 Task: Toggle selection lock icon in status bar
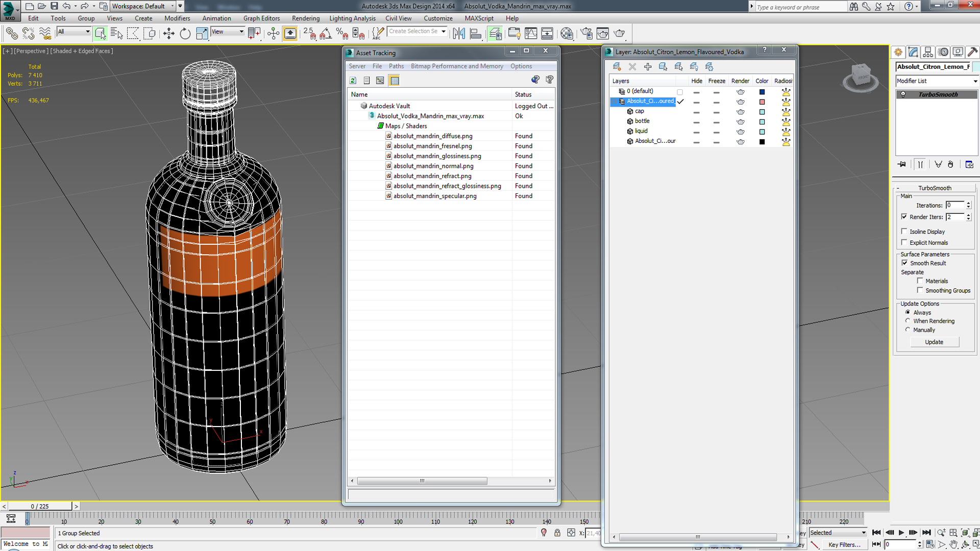click(x=557, y=533)
